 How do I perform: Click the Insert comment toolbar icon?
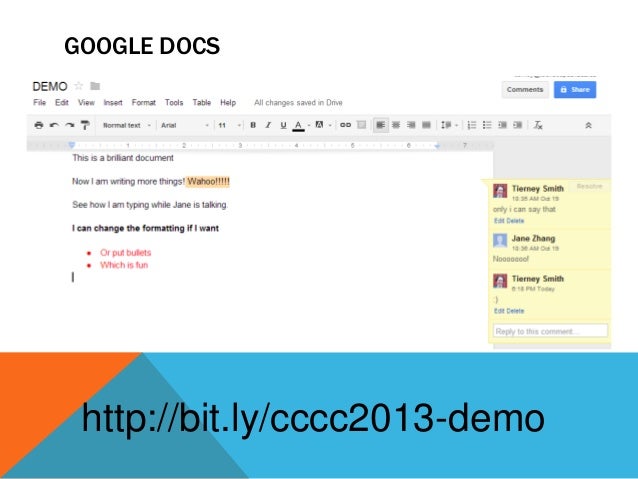click(x=361, y=125)
